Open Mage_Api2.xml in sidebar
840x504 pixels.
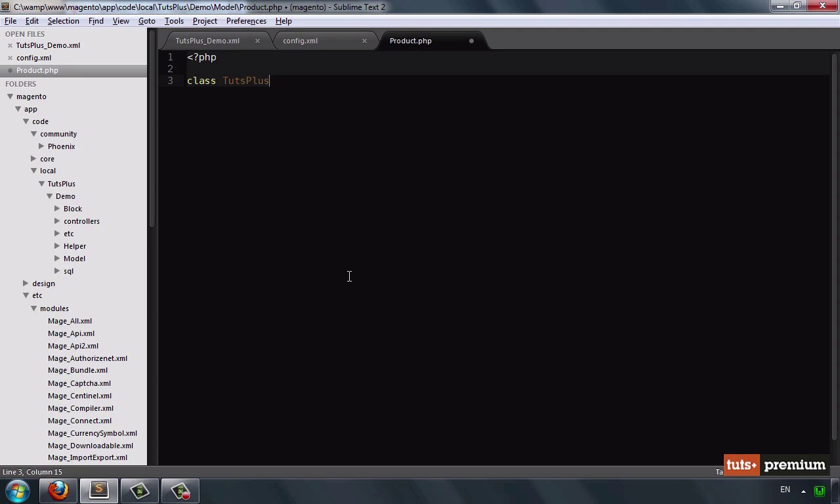[73, 346]
